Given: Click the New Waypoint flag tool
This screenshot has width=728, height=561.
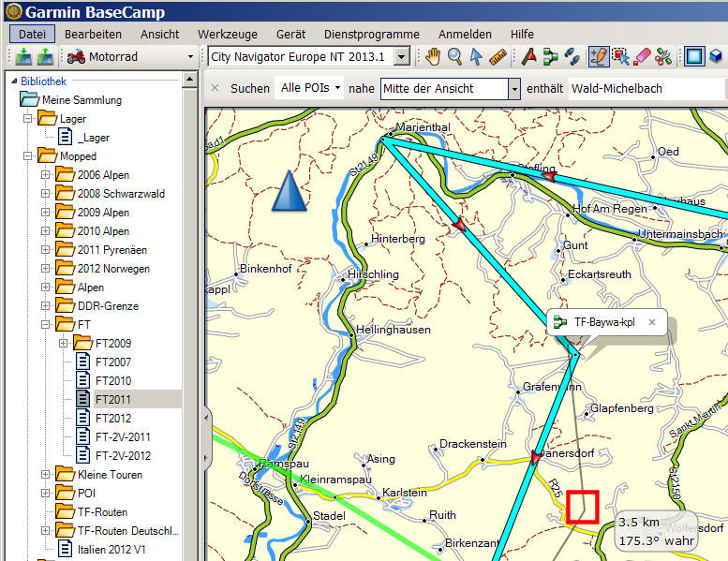Looking at the screenshot, I should [528, 57].
